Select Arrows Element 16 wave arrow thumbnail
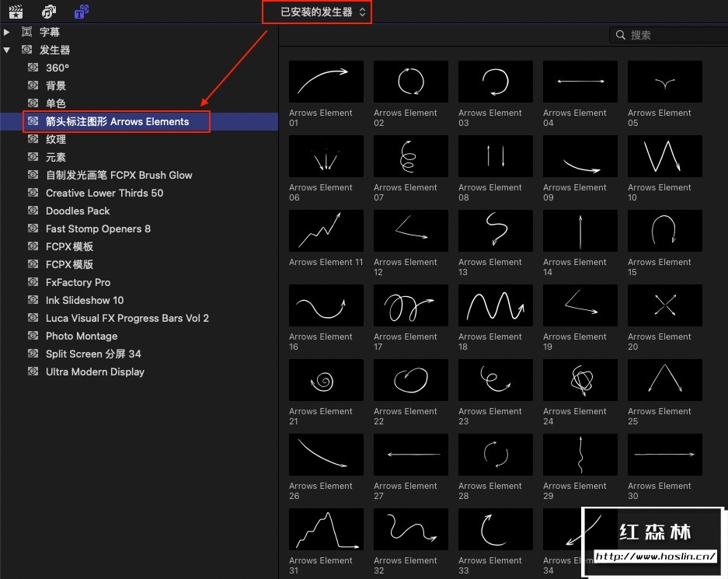Screen dimensions: 728x579 pyautogui.click(x=326, y=305)
